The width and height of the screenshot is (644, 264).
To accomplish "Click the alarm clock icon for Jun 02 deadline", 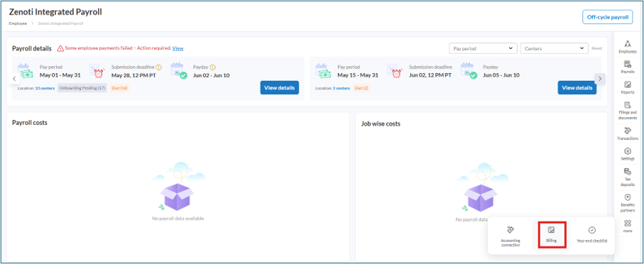I will (x=395, y=72).
